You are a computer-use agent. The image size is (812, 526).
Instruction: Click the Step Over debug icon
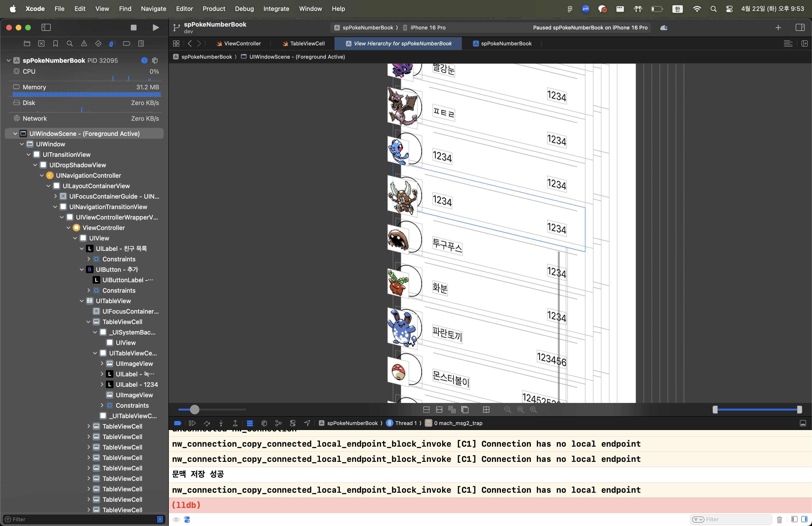pyautogui.click(x=207, y=423)
